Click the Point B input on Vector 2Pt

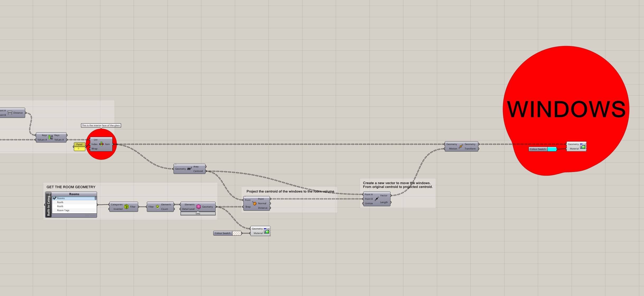tap(368, 199)
